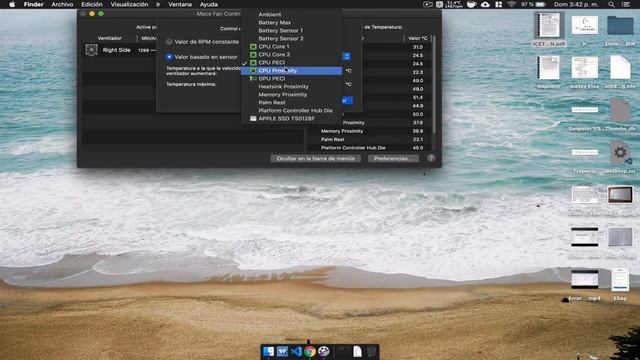
Task: Open the Apple menu
Action: click(12, 4)
